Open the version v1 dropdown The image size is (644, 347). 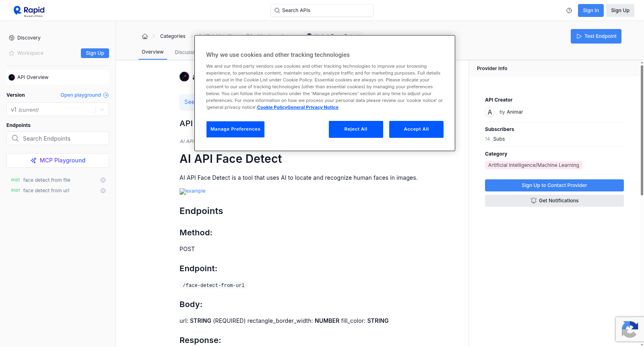(x=58, y=110)
